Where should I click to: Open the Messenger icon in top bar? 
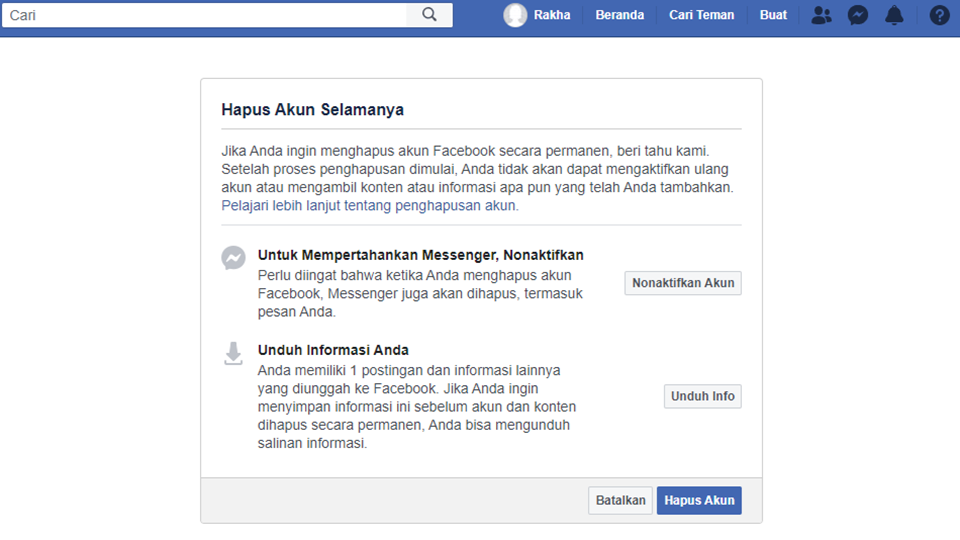coord(857,15)
